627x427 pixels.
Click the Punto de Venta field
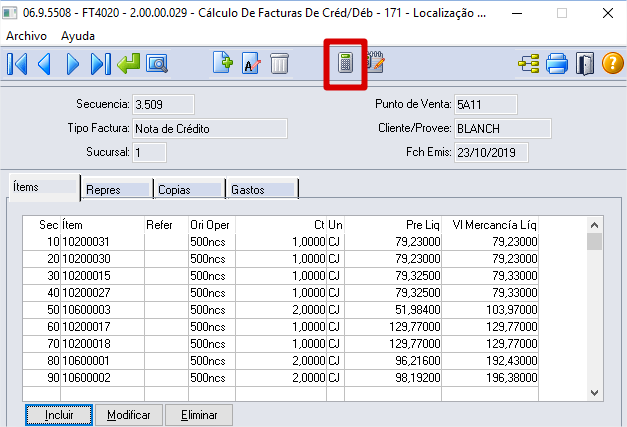(x=486, y=105)
